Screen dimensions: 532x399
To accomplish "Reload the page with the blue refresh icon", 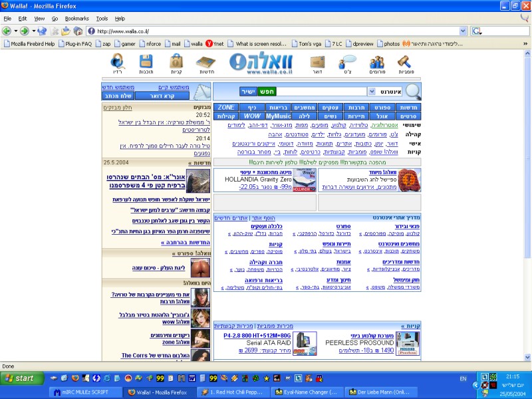I will pyautogui.click(x=42, y=31).
